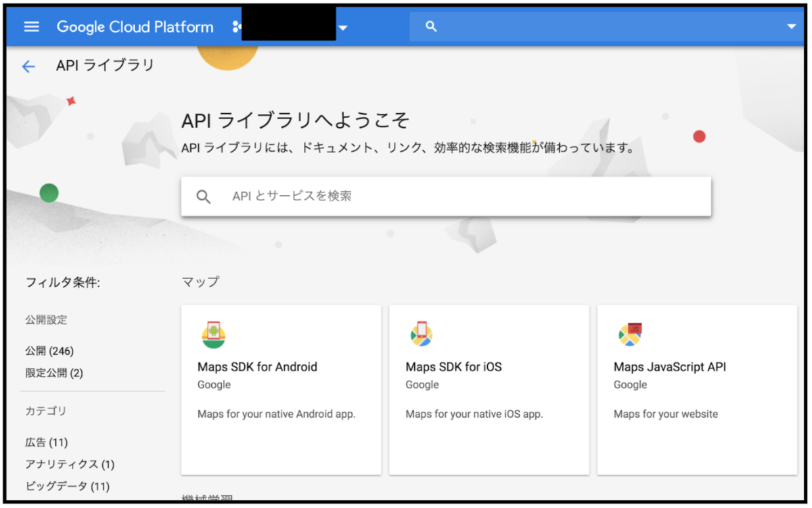Open the hamburger navigation menu
The height and width of the screenshot is (508, 812).
31,26
